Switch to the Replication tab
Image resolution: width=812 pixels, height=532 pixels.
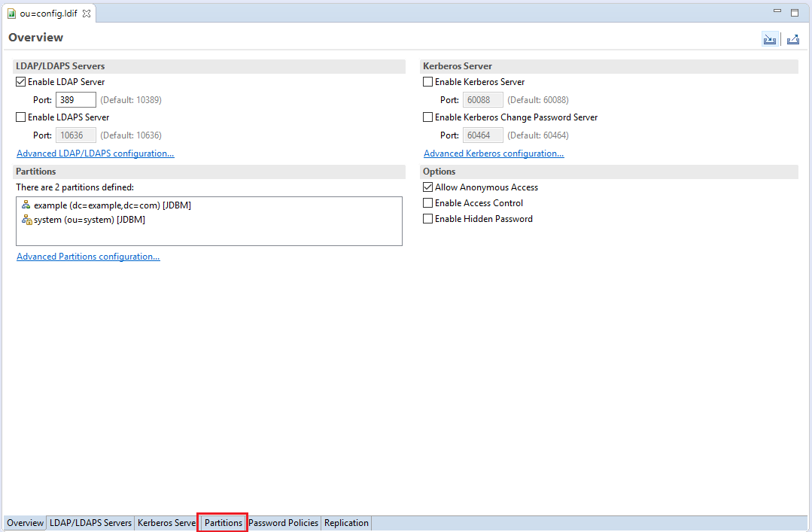pyautogui.click(x=345, y=522)
